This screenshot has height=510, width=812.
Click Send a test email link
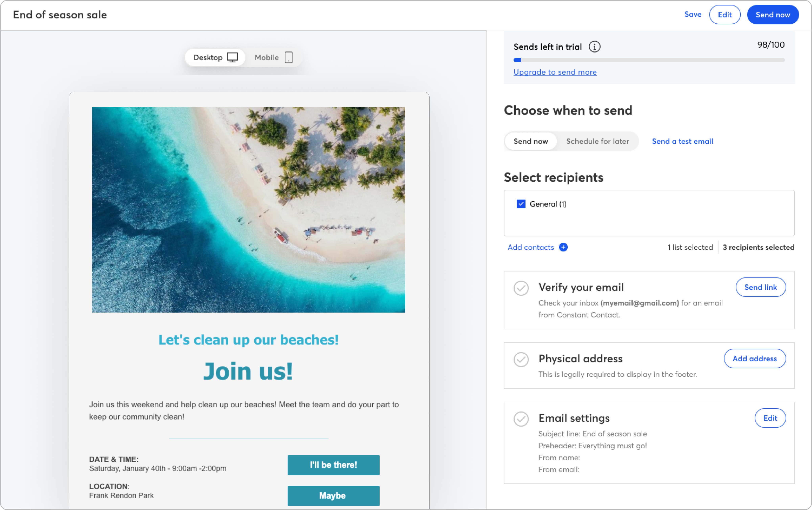pos(682,141)
